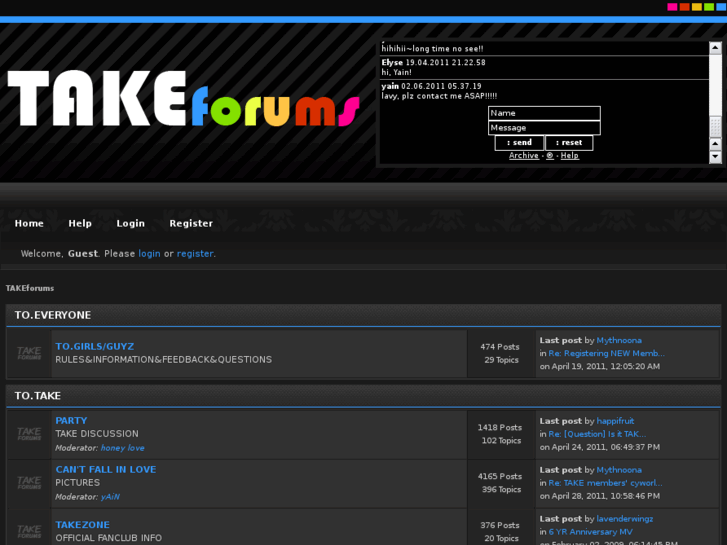Screen dimensions: 727x545
Task: Click yain's shoutbox message name
Action: coord(390,86)
